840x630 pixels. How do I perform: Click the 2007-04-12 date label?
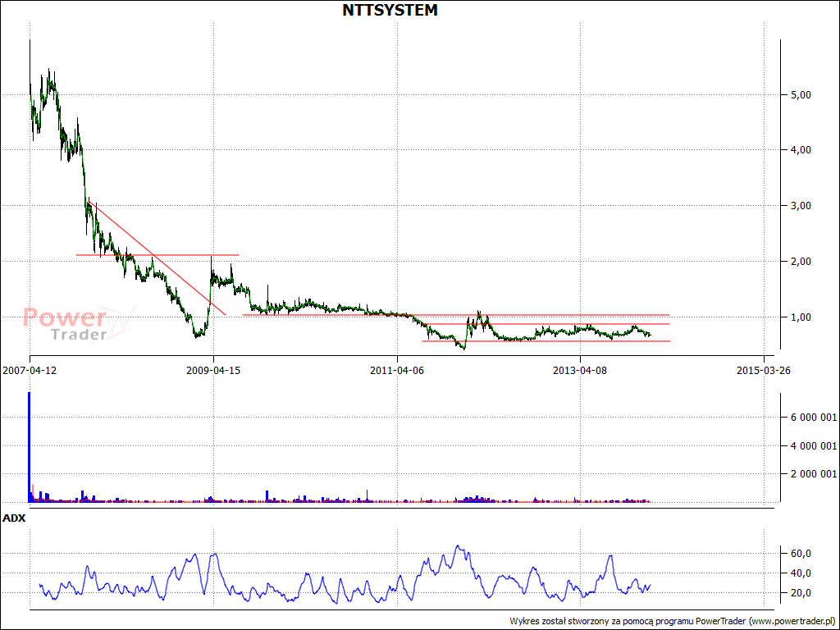[x=30, y=370]
